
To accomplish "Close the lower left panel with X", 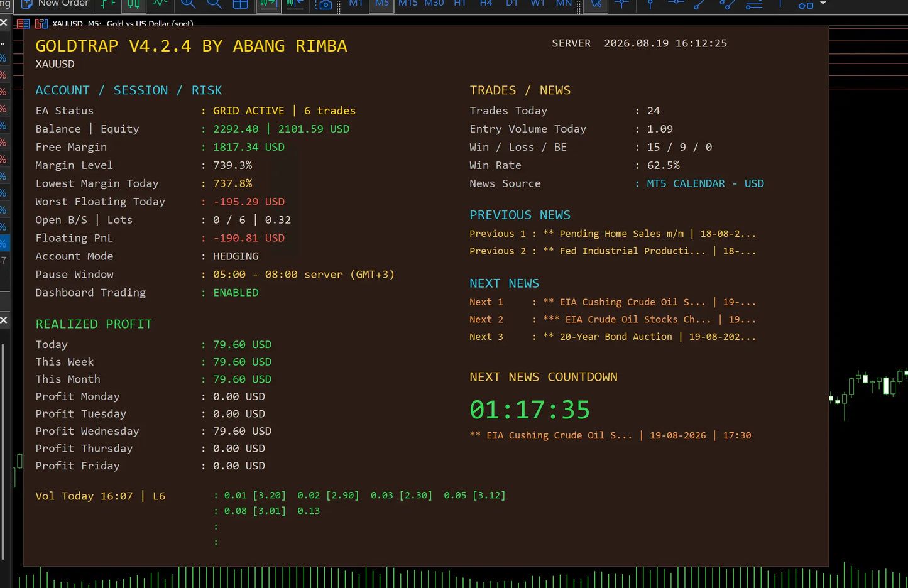I will pos(4,320).
